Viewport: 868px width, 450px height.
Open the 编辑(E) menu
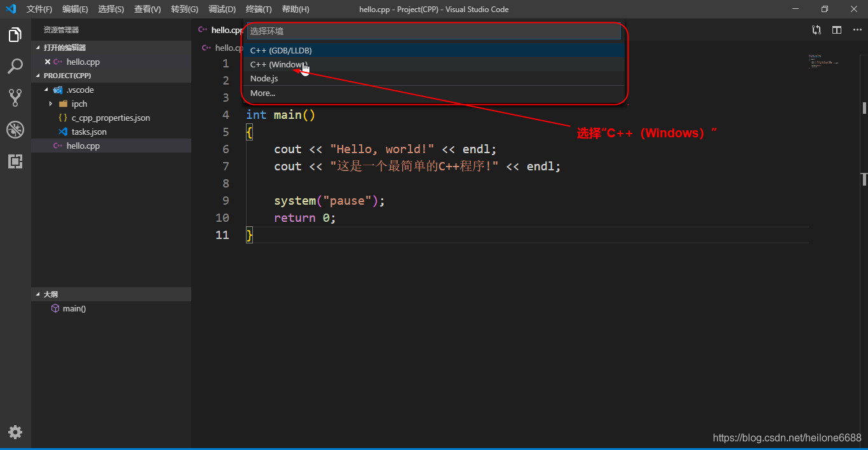(x=76, y=9)
